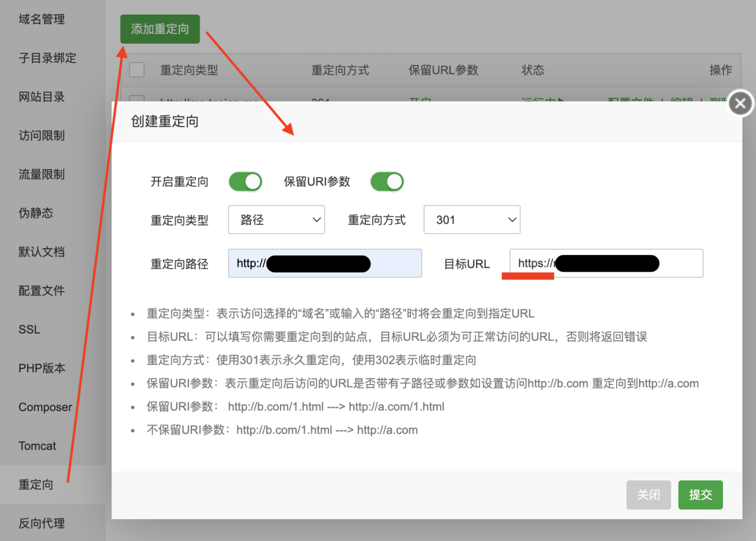Focus the 目标URL input field
The width and height of the screenshot is (756, 541).
pos(604,263)
